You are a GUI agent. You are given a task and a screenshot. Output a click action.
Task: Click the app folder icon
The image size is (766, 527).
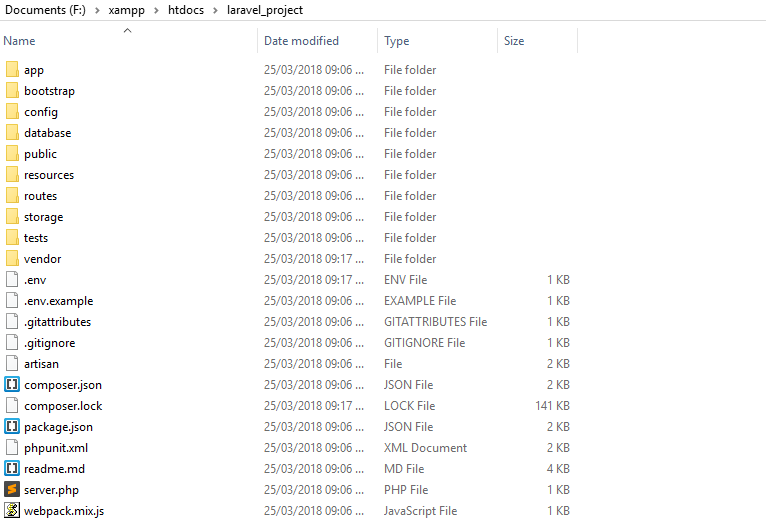[x=12, y=69]
